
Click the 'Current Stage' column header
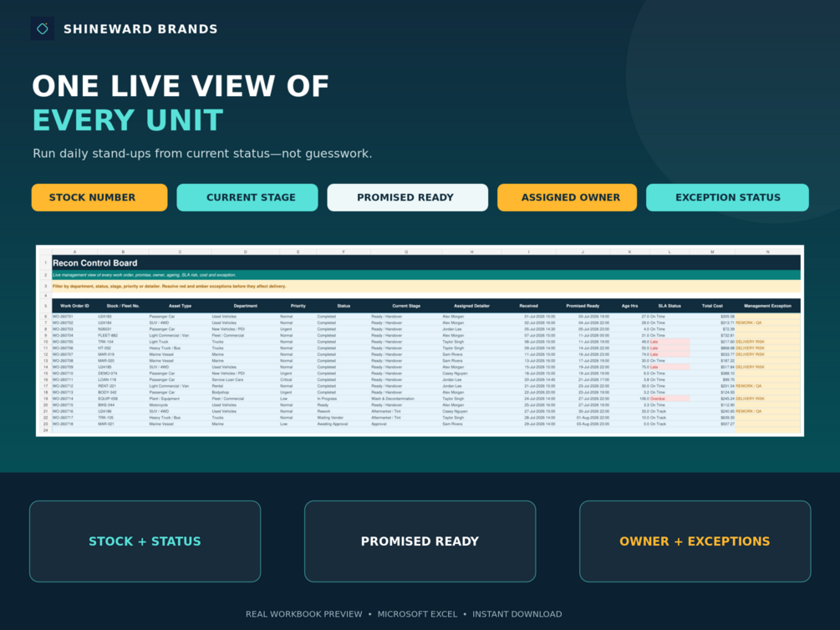tap(406, 306)
